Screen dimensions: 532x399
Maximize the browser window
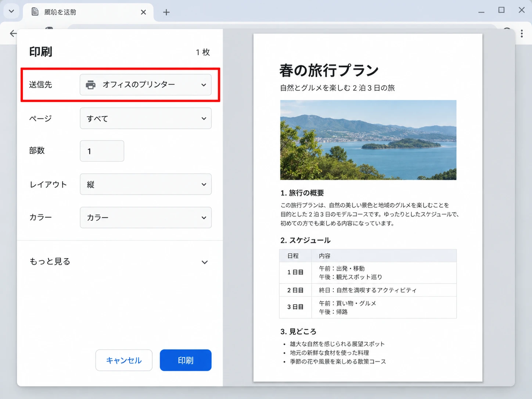tap(502, 10)
